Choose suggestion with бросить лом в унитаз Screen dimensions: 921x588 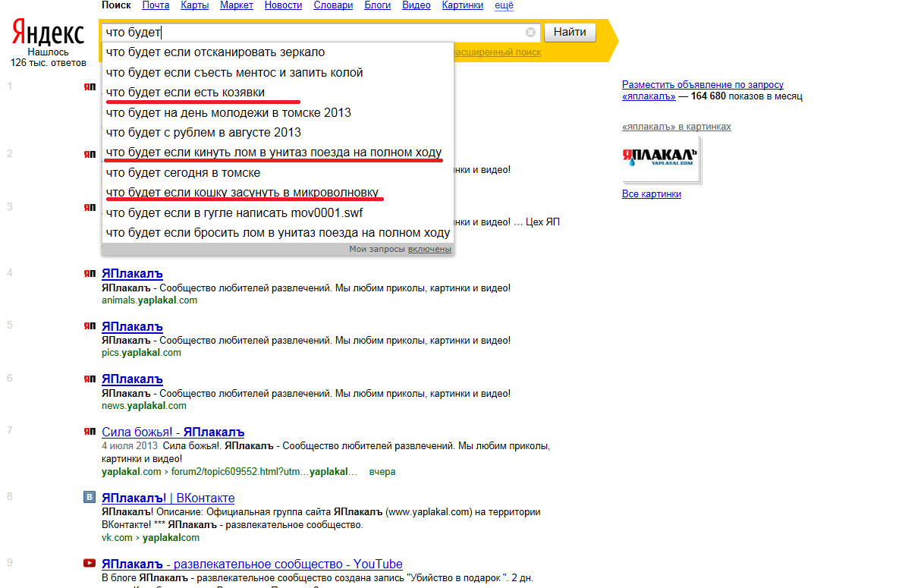click(x=278, y=233)
